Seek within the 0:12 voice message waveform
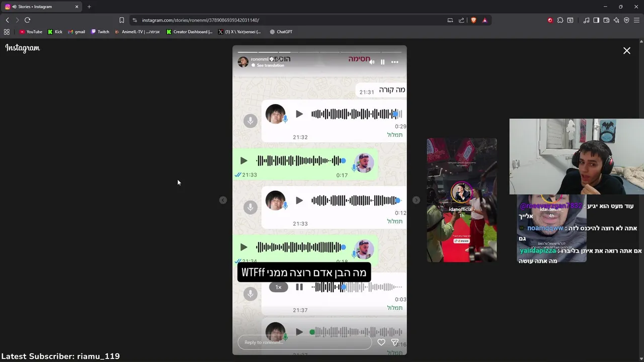644x362 pixels. [x=356, y=201]
